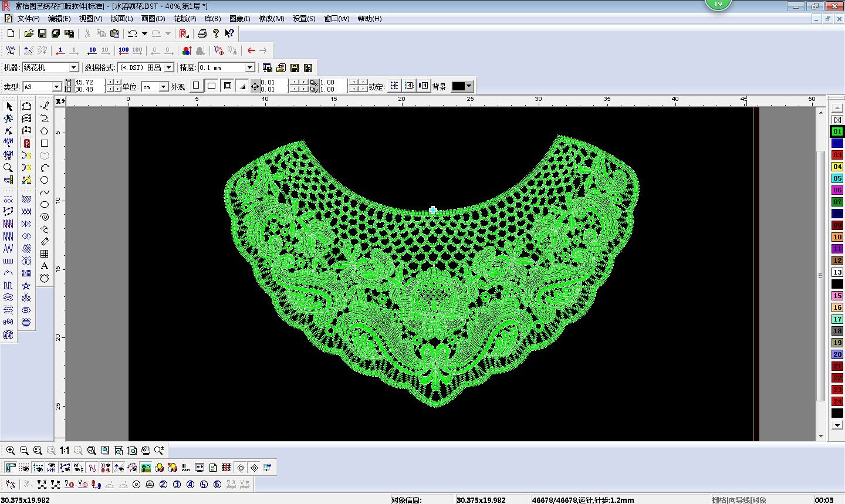This screenshot has width=845, height=504.
Task: Click the circled number 2 button
Action: [163, 485]
